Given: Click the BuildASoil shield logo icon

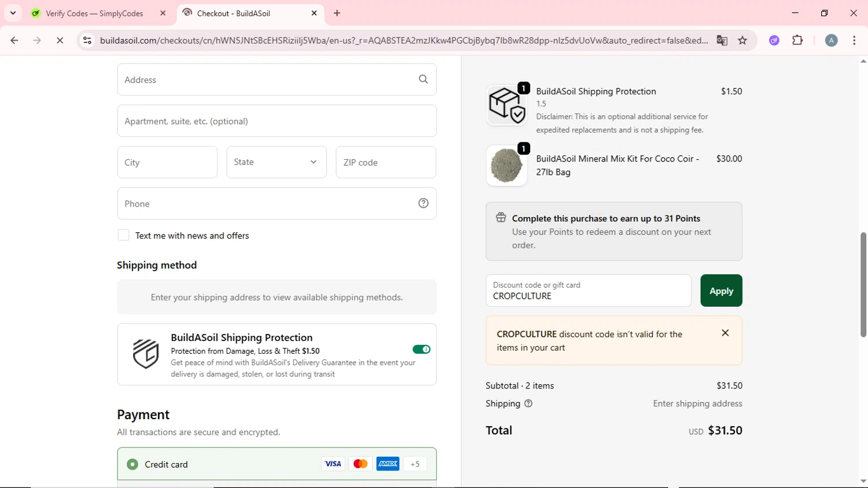Looking at the screenshot, I should (x=145, y=354).
